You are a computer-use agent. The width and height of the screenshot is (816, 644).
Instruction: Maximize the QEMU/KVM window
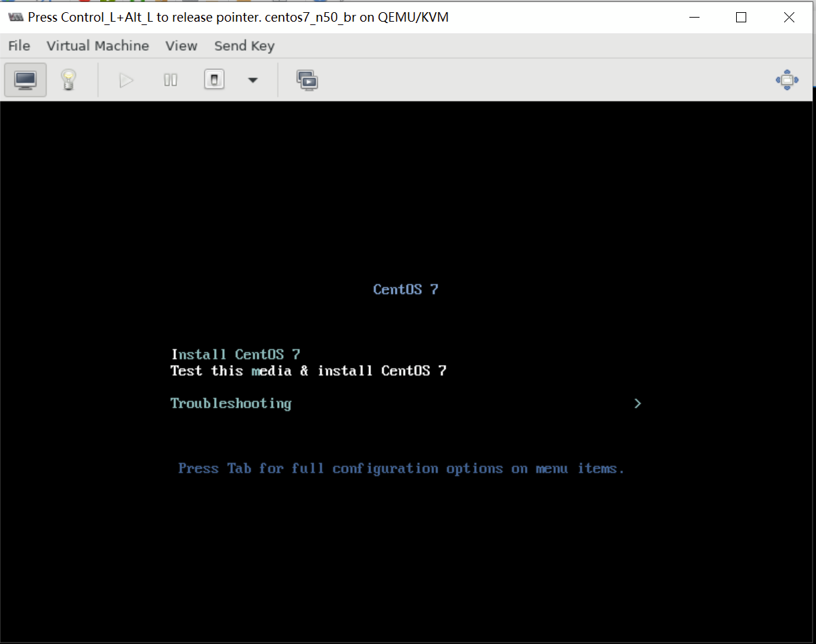pos(741,18)
